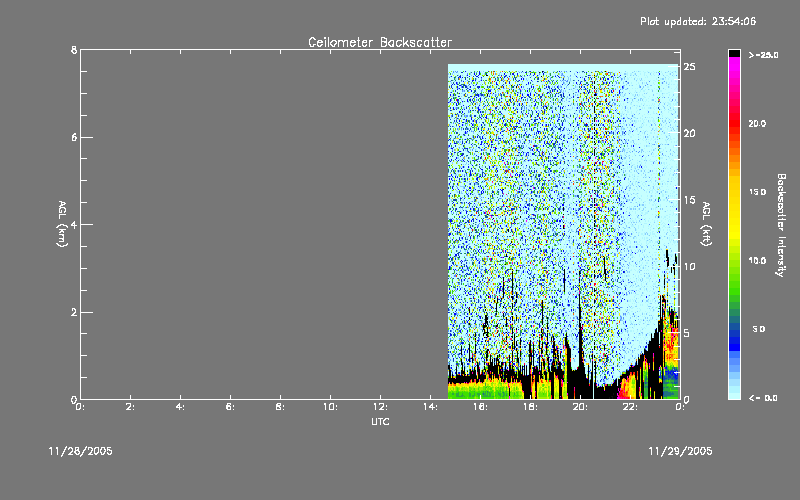This screenshot has width=800, height=500.
Task: Click the start date 11/28/2005
Action: pyautogui.click(x=81, y=451)
